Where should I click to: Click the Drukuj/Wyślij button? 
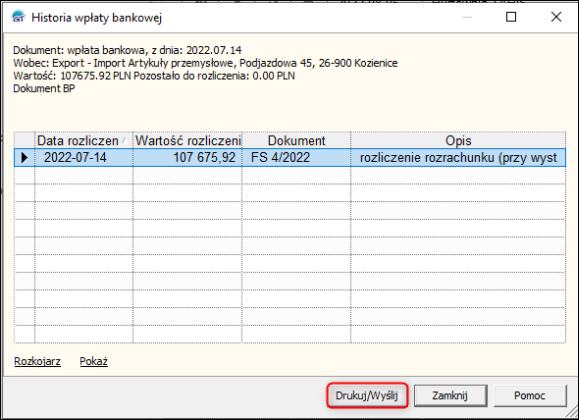click(367, 396)
